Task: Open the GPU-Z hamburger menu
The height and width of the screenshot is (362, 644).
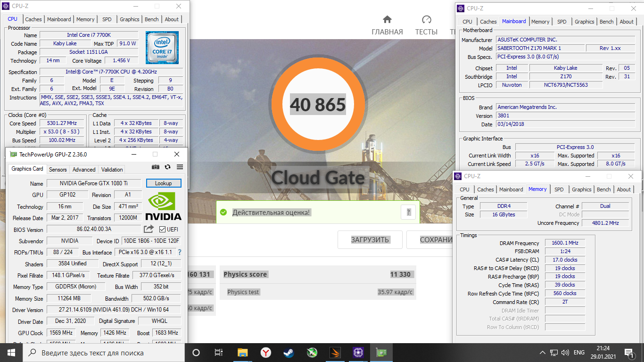Action: point(180,167)
